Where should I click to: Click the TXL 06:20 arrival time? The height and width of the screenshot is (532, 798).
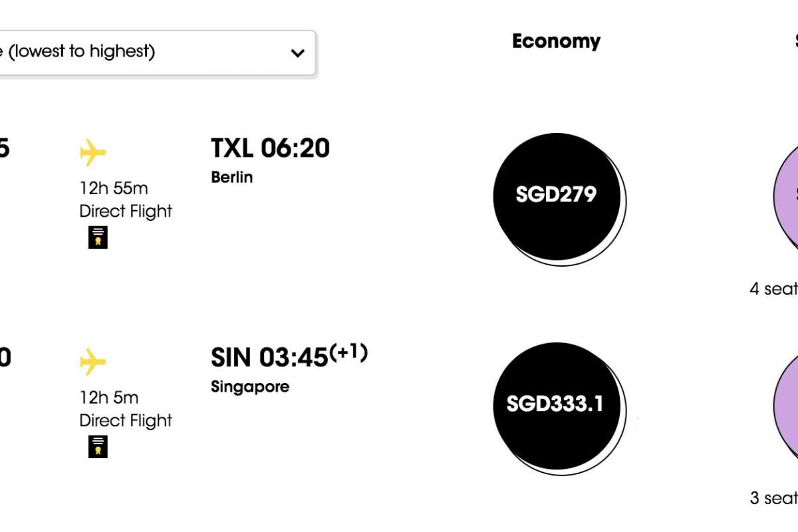[x=270, y=148]
